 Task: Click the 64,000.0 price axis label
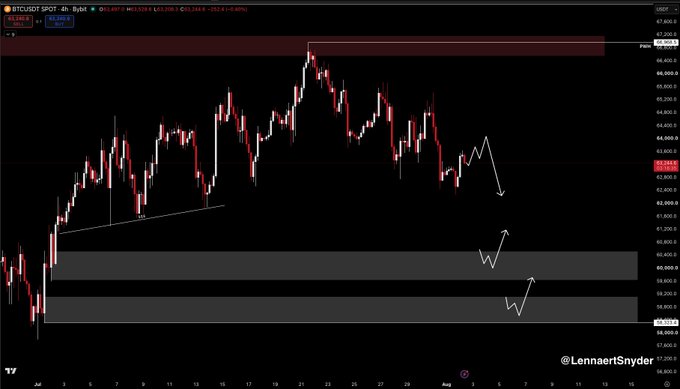click(x=667, y=138)
